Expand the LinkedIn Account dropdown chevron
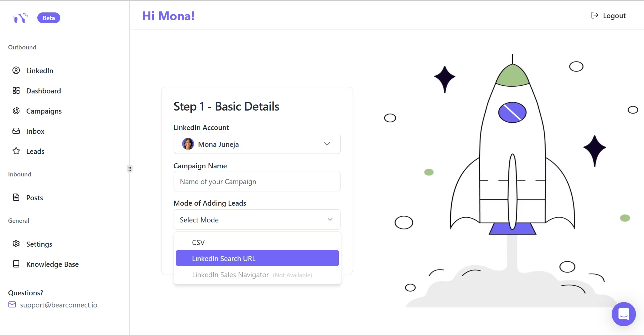Viewport: 644px width, 335px height. pos(327,144)
